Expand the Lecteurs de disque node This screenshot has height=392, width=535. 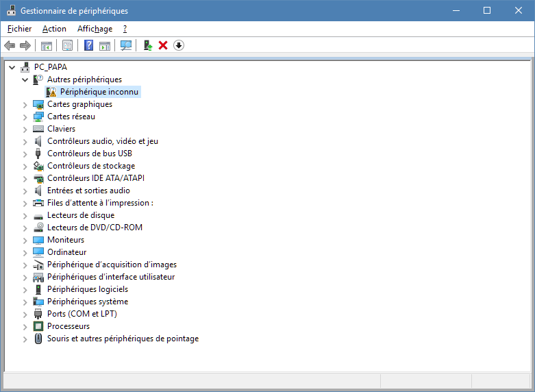coord(25,216)
